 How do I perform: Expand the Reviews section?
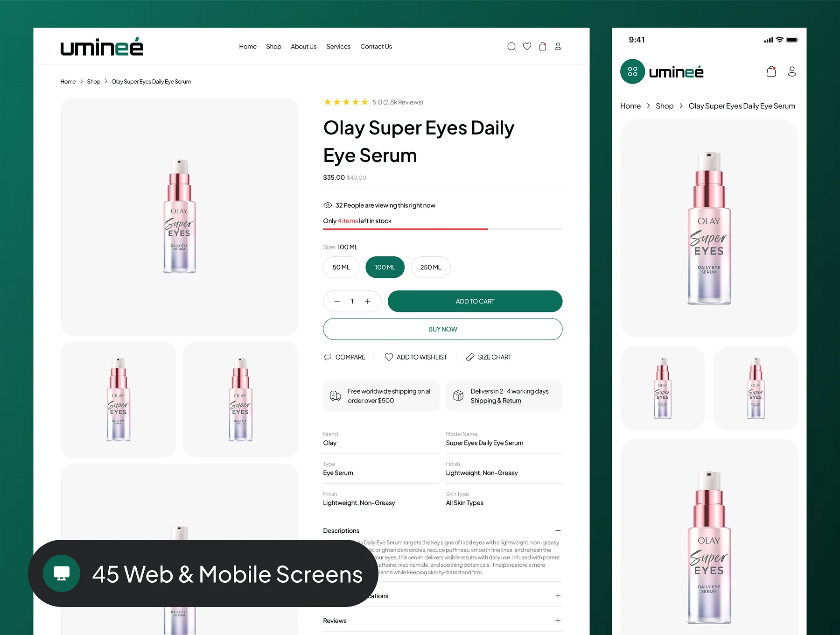[x=558, y=621]
